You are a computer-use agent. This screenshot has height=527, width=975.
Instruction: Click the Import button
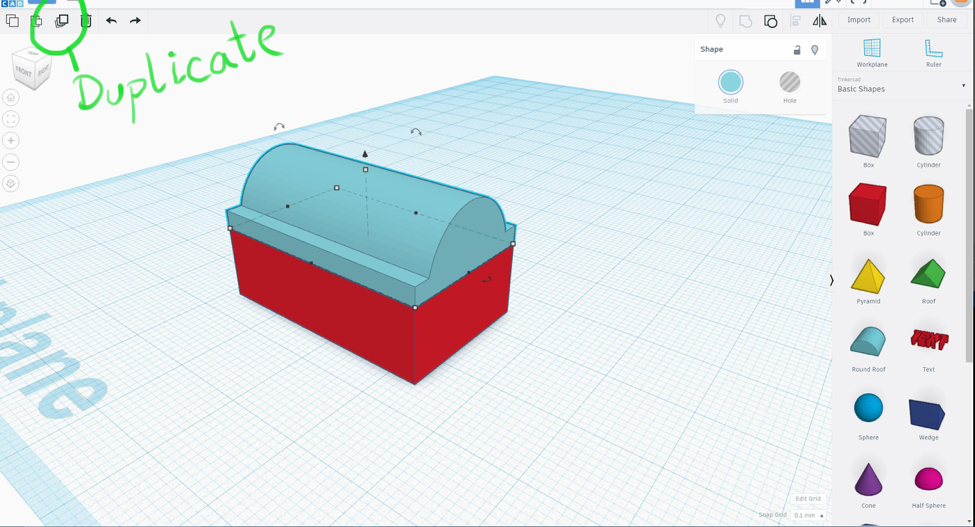(x=859, y=20)
